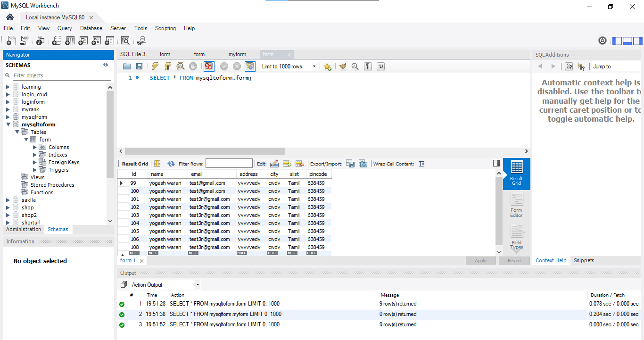Create a new table icon
The width and height of the screenshot is (644, 340).
tap(70, 41)
